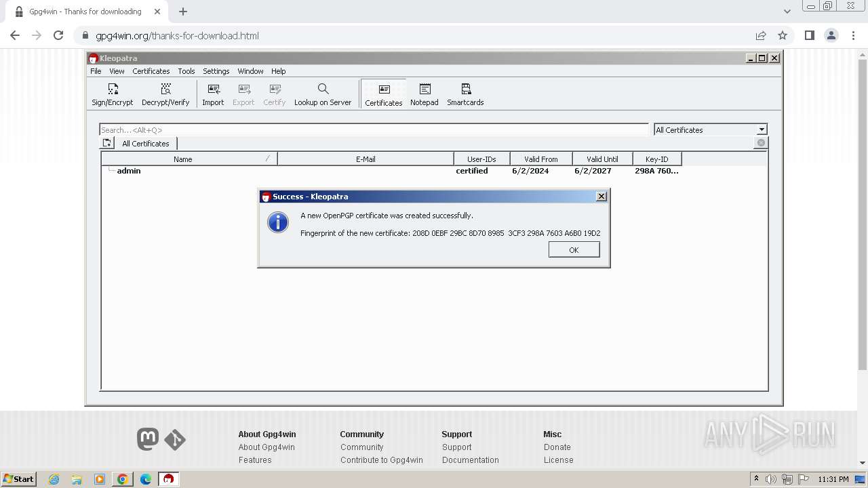Open Windows Media Player from taskbar
Image resolution: width=868 pixels, height=488 pixels.
[x=100, y=479]
